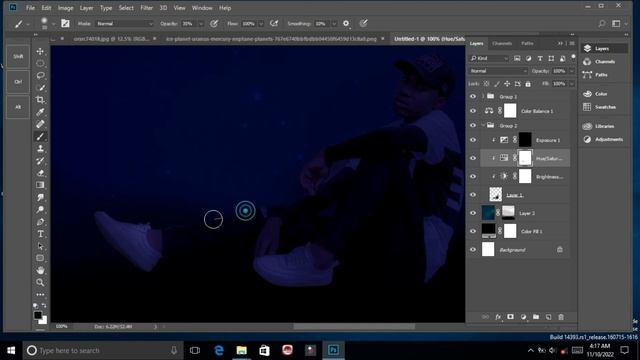Open the layer Opacity dropdown arrow
Viewport: 640px width, 360px height.
pyautogui.click(x=572, y=71)
